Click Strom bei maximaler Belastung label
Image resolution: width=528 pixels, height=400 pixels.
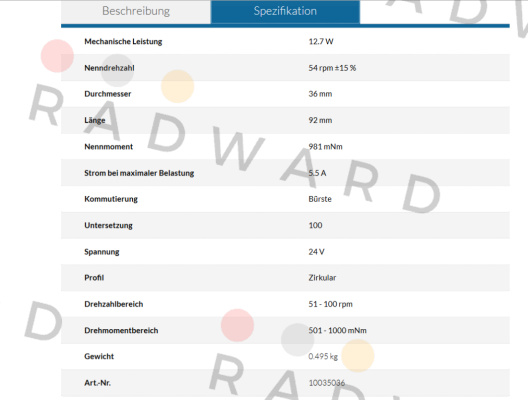pyautogui.click(x=139, y=173)
